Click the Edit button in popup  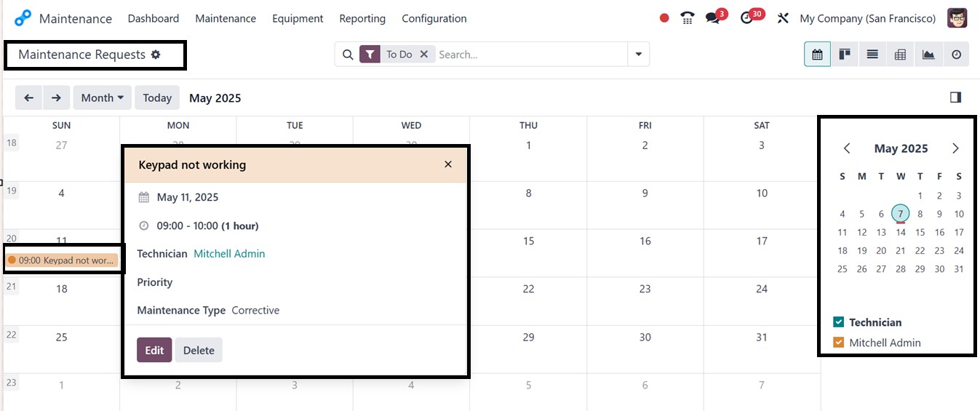[154, 350]
